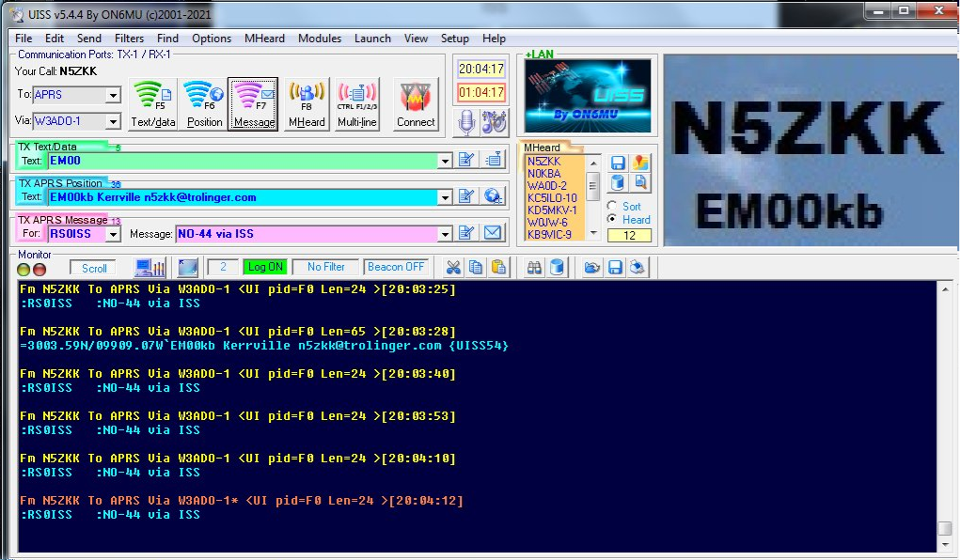Open the MHeard menu
The image size is (960, 560).
click(x=264, y=38)
